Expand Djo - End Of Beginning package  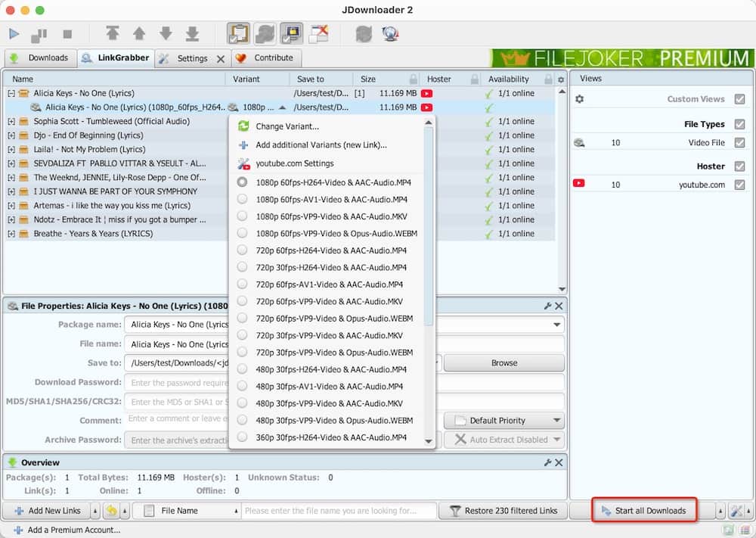[11, 135]
